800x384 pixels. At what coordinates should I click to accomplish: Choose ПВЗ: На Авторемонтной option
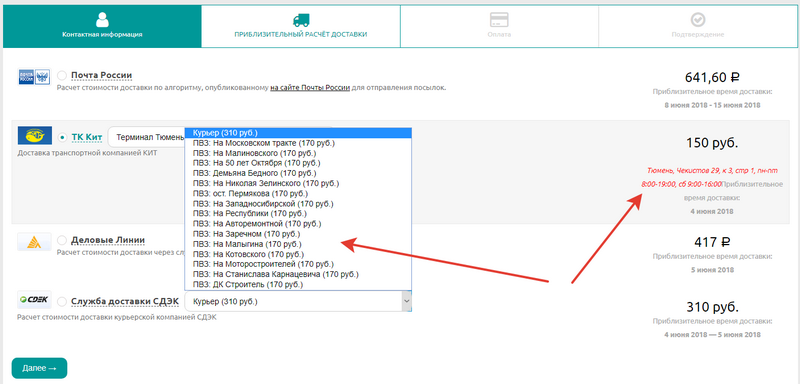click(298, 224)
